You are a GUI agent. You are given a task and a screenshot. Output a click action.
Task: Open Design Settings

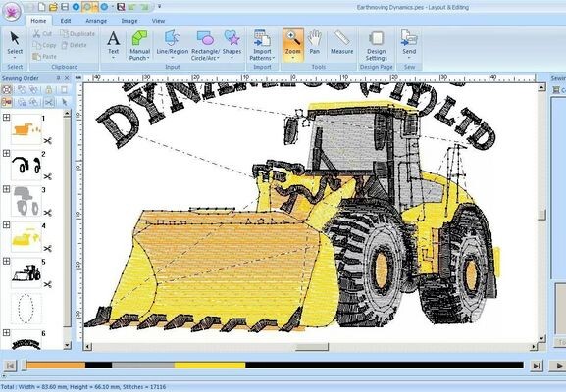tap(376, 45)
